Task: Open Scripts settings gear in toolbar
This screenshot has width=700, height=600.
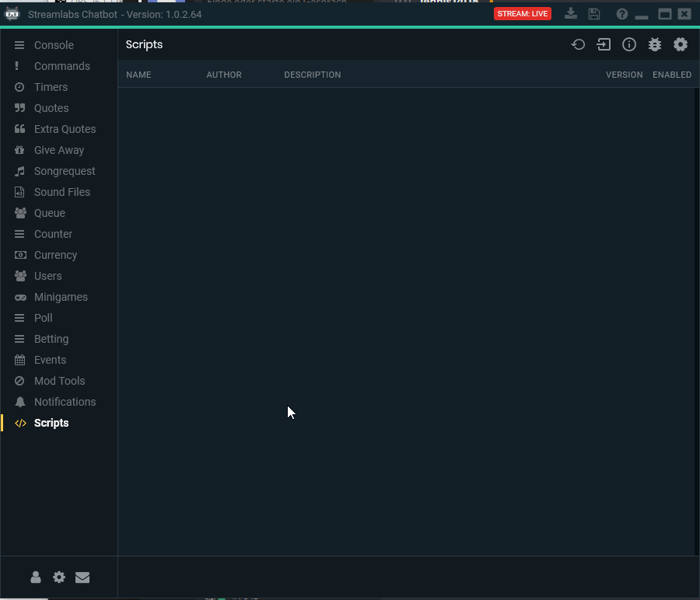Action: (x=681, y=45)
